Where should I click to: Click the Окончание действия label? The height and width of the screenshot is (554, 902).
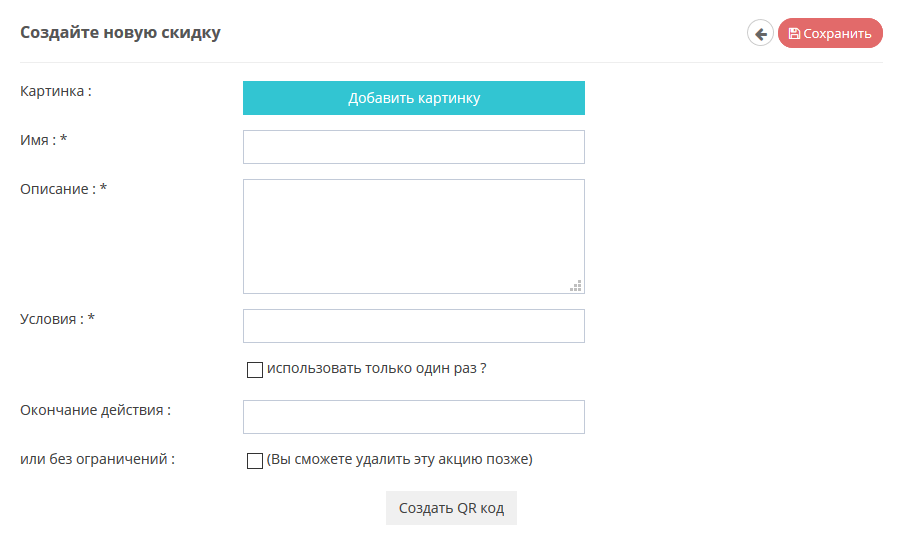pyautogui.click(x=95, y=410)
